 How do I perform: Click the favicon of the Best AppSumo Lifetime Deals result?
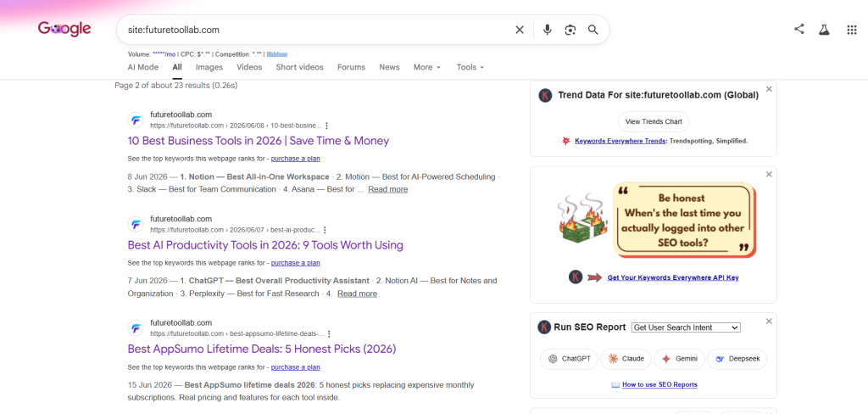coord(136,328)
